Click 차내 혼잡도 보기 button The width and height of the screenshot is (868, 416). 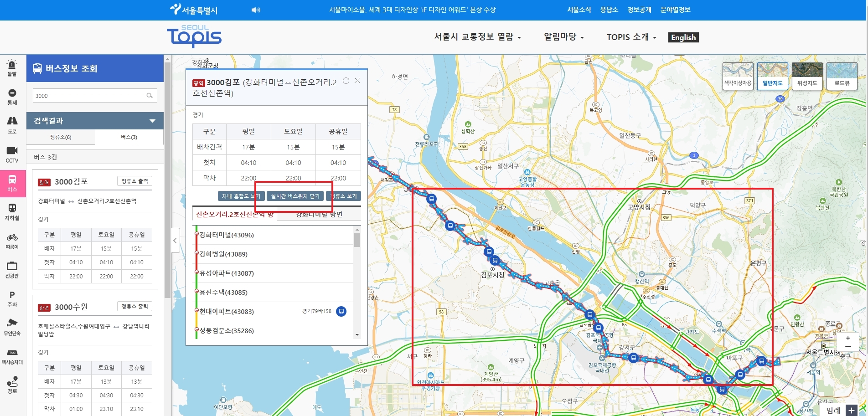(241, 196)
